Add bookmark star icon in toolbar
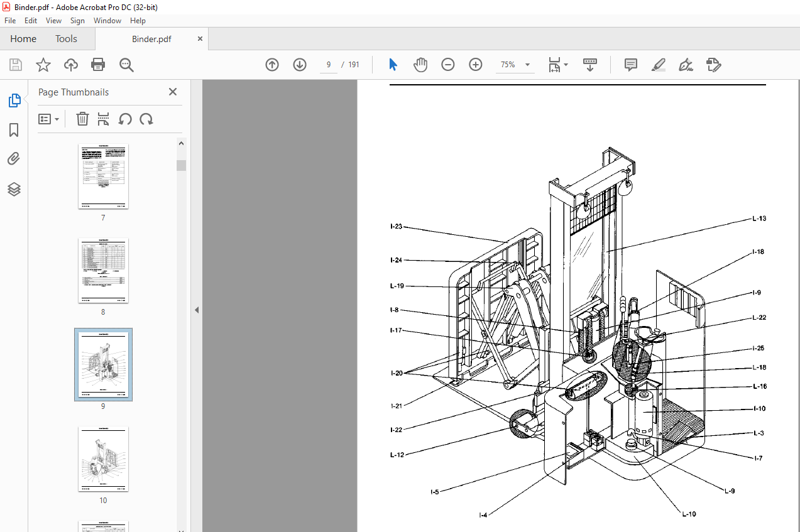800x532 pixels. [x=43, y=65]
